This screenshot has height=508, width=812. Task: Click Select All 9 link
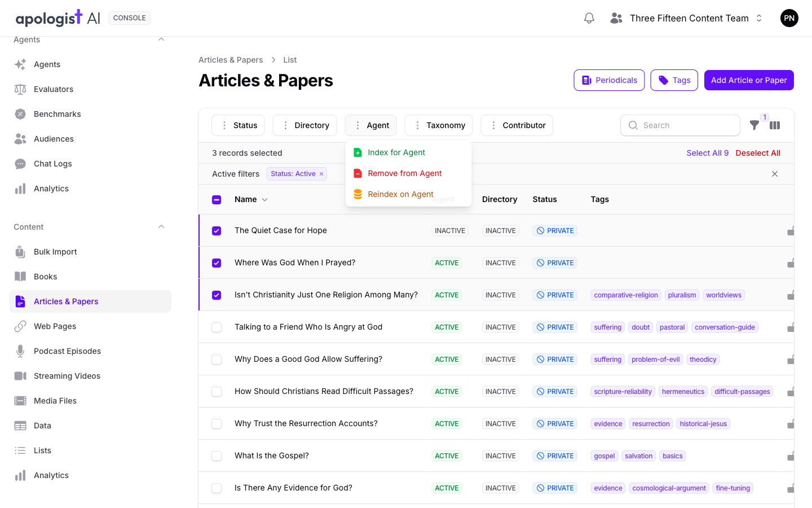(x=707, y=153)
